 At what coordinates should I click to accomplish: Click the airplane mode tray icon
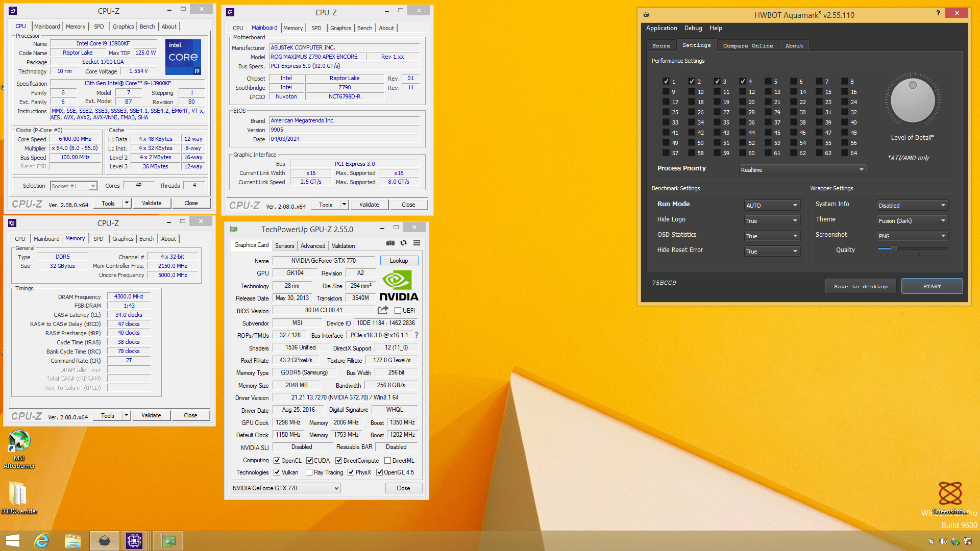pos(930,541)
